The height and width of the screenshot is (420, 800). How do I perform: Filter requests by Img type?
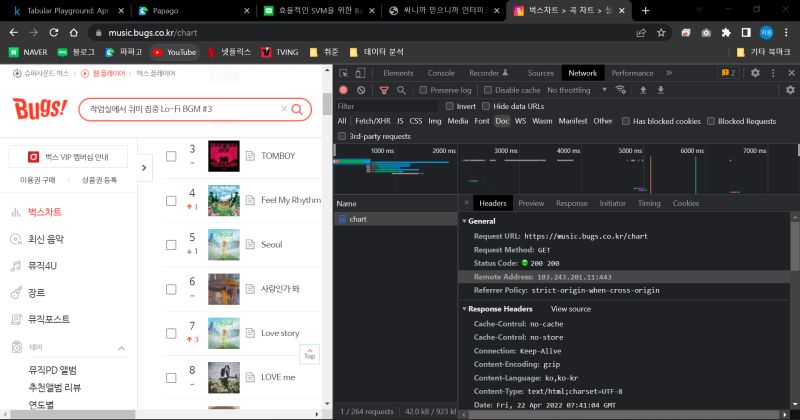(x=435, y=121)
